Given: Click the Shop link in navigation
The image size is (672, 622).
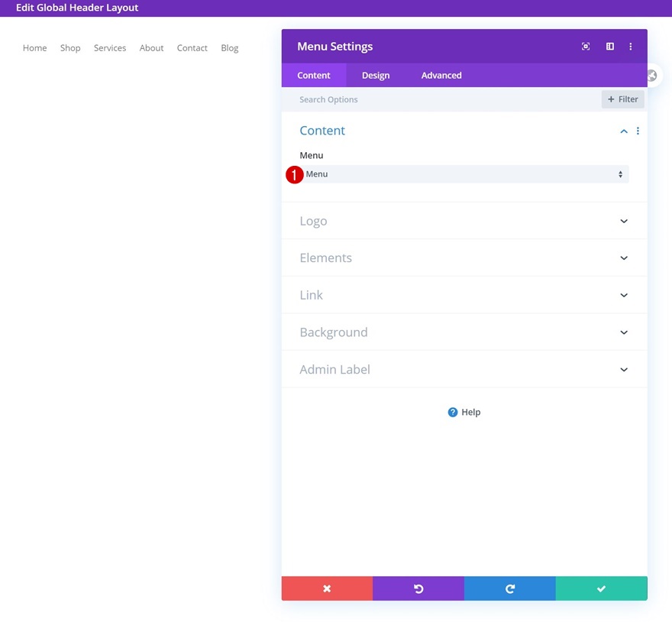Looking at the screenshot, I should [x=70, y=48].
